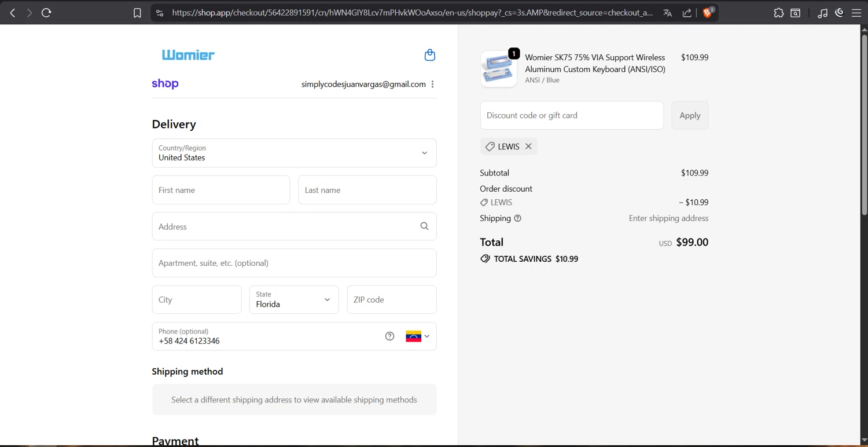The image size is (868, 447).
Task: Click the 'ANSI / Blue' variant text
Action: coord(542,80)
